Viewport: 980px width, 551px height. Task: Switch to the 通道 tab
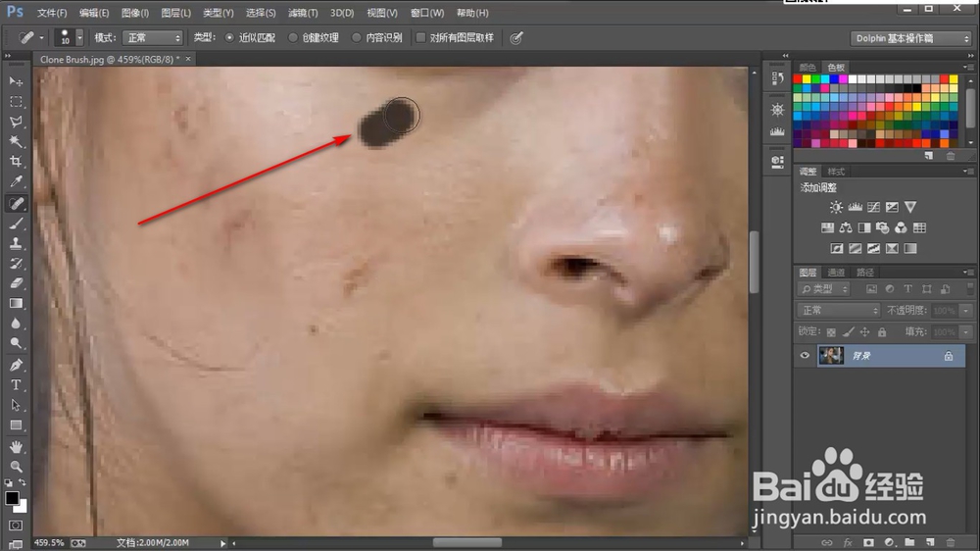[x=836, y=272]
